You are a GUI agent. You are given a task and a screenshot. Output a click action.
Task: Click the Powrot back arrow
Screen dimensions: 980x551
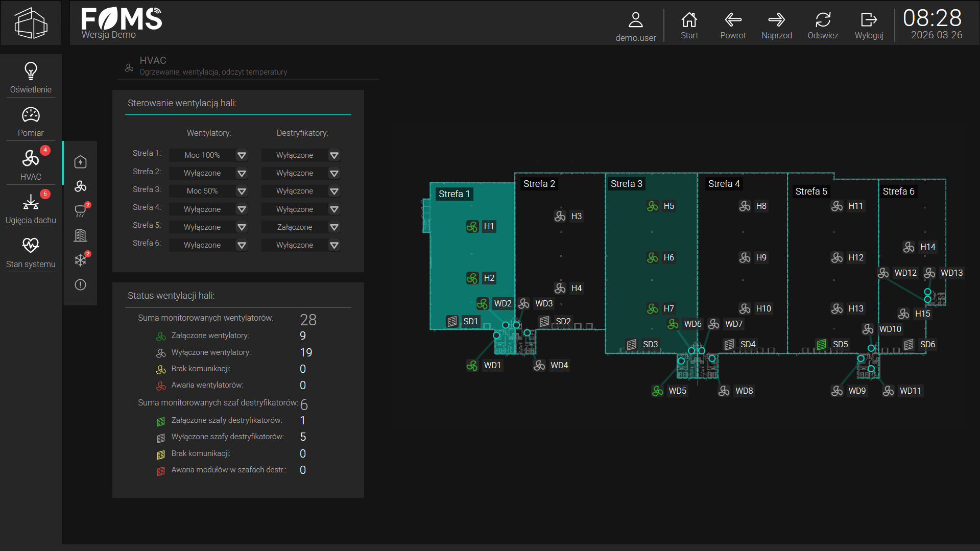tap(733, 26)
